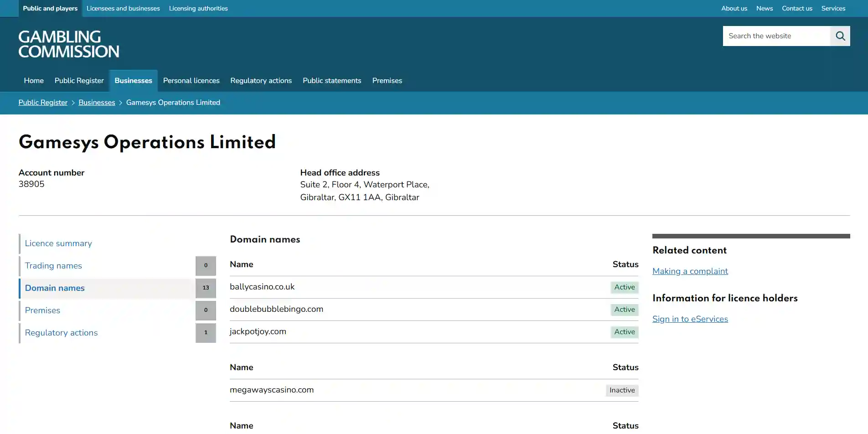868x434 pixels.
Task: Select Domain names sidebar item
Action: 107,288
